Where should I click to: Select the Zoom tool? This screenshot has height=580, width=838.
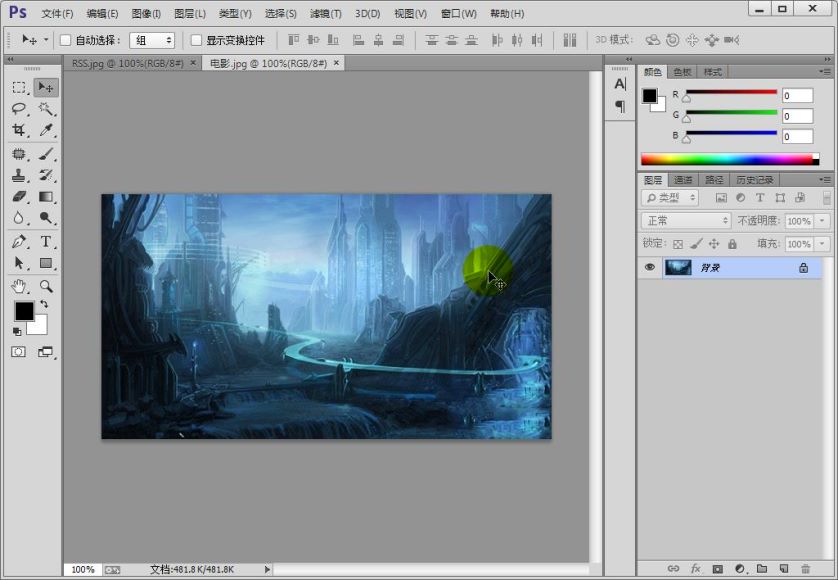click(46, 287)
